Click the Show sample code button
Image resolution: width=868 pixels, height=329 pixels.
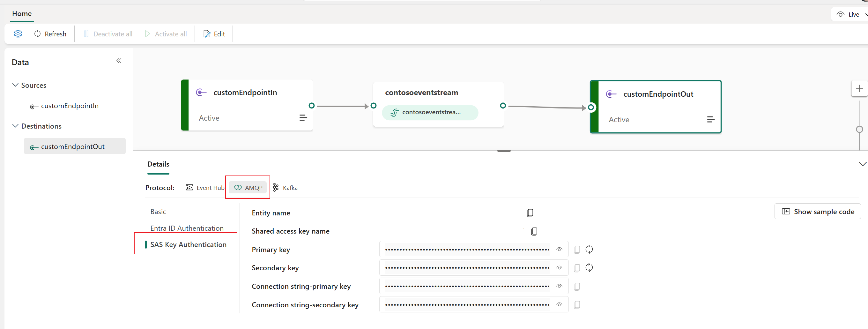[818, 211]
